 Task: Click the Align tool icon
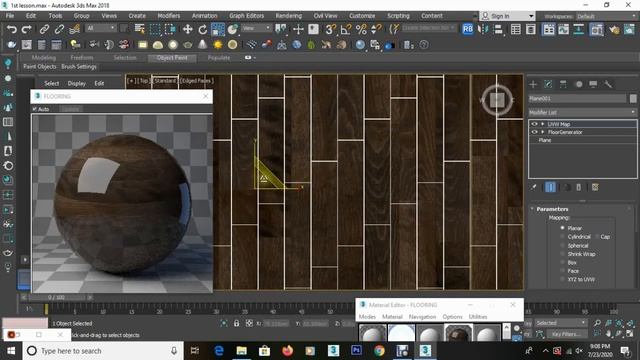498,29
